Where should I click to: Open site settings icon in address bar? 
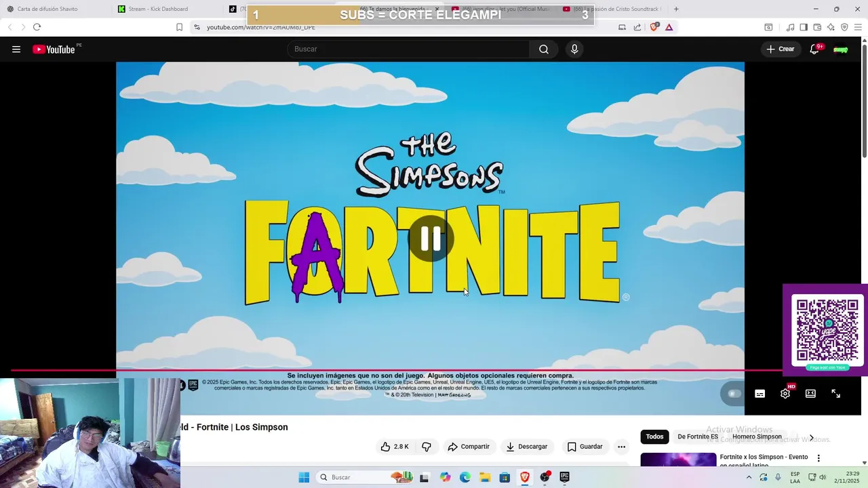coord(197,27)
